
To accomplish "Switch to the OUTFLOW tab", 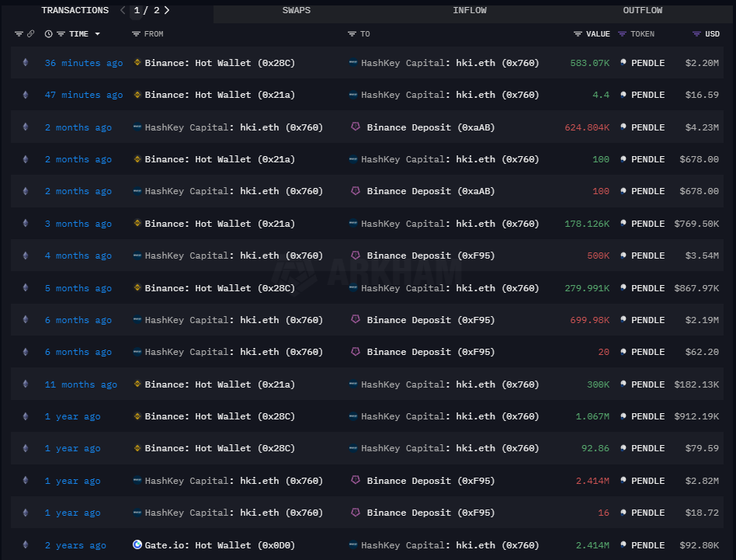I will (x=643, y=10).
